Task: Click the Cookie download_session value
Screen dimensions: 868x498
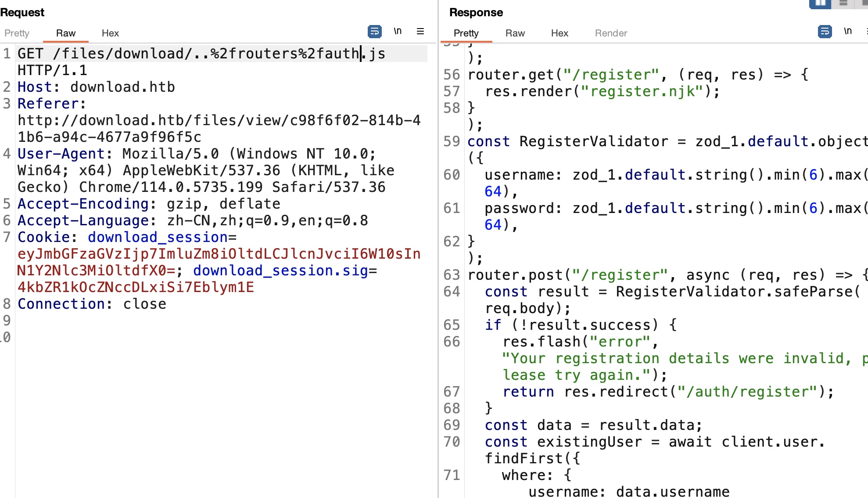Action: [x=219, y=254]
